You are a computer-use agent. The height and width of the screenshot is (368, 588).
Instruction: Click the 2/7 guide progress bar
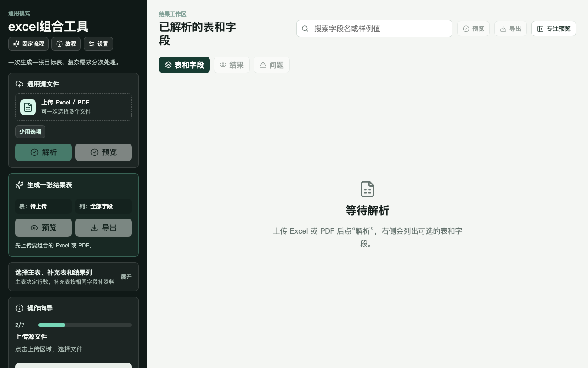tap(85, 325)
